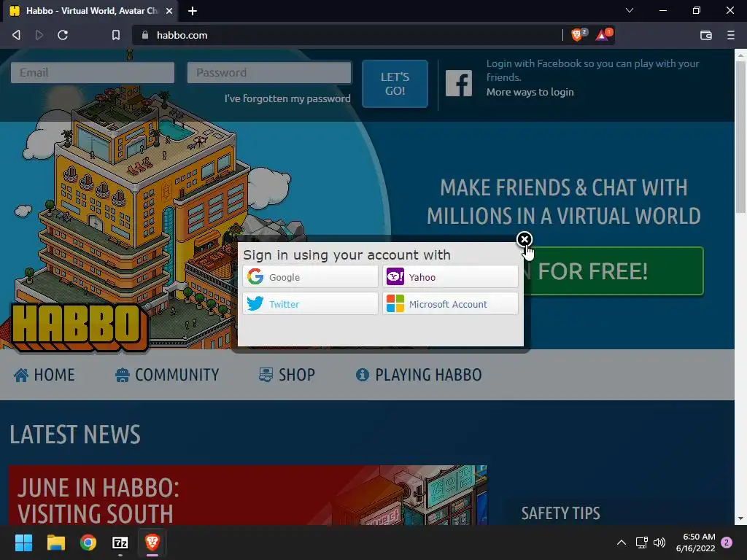
Task: Click the Facebook login icon
Action: (x=458, y=83)
